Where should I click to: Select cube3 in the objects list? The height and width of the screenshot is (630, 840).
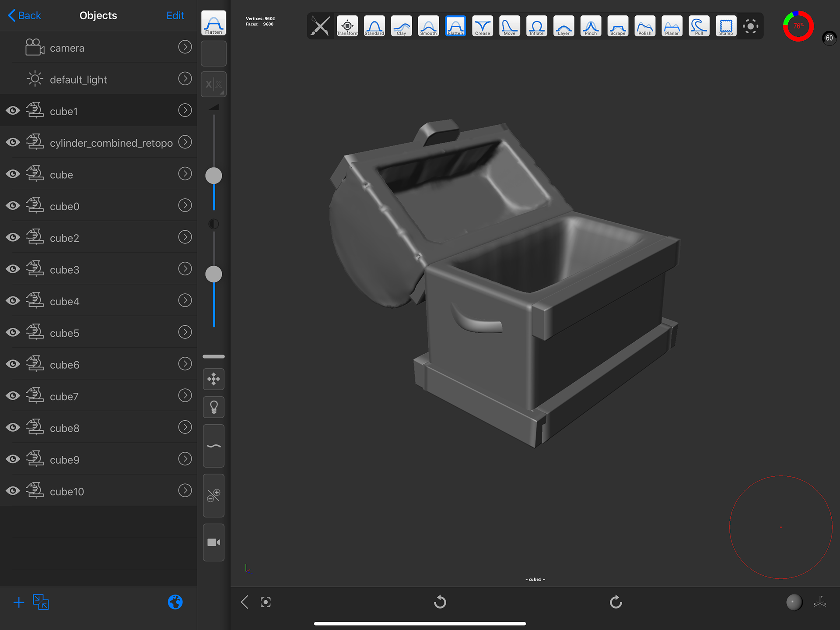65,270
